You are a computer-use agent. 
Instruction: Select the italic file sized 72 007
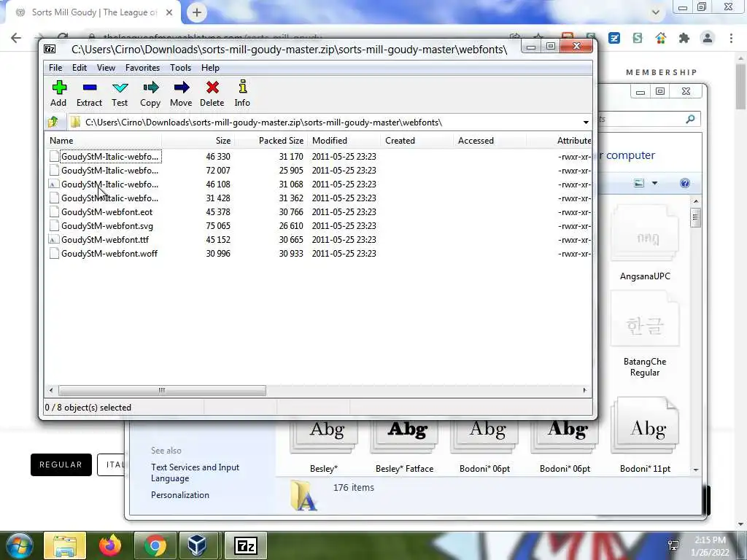click(109, 170)
